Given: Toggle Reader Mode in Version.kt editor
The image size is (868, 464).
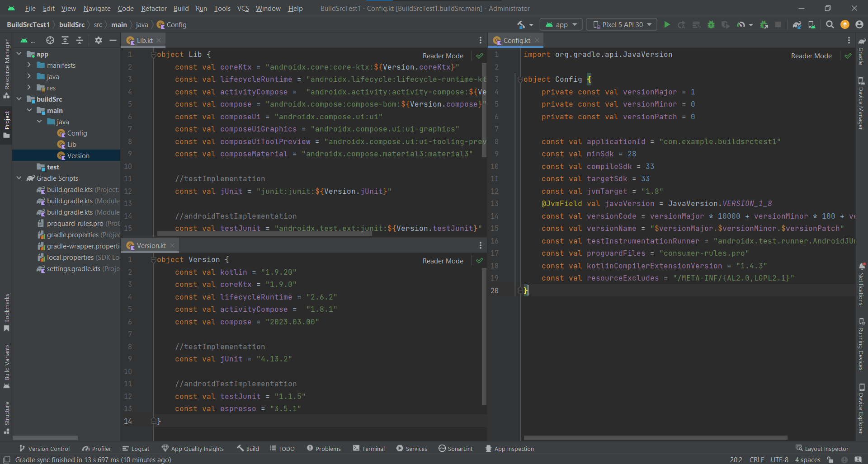Looking at the screenshot, I should pos(443,261).
